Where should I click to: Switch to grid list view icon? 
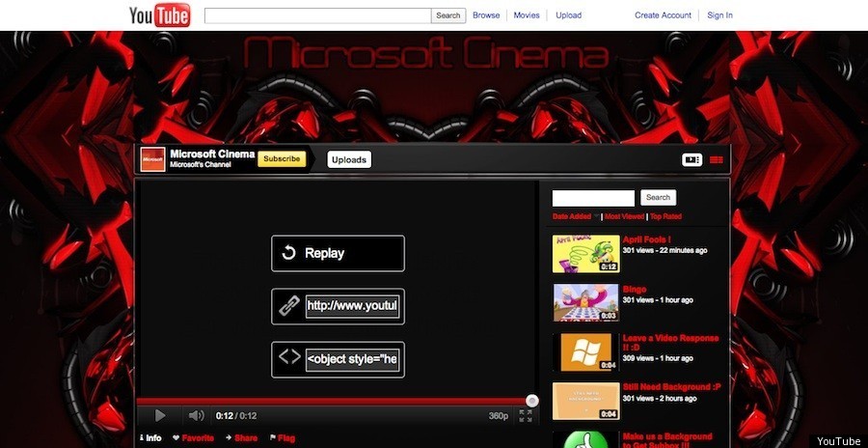pyautogui.click(x=717, y=159)
